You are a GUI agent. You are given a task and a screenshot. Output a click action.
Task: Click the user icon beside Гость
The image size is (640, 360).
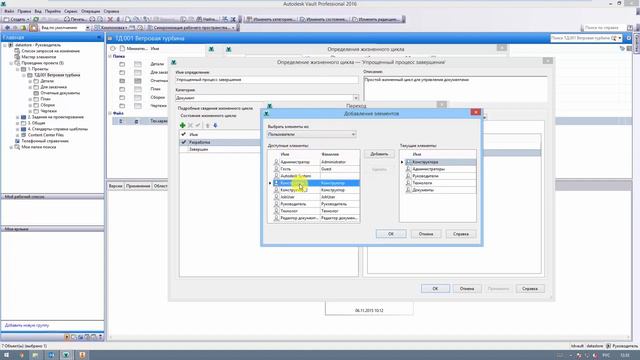pos(276,169)
